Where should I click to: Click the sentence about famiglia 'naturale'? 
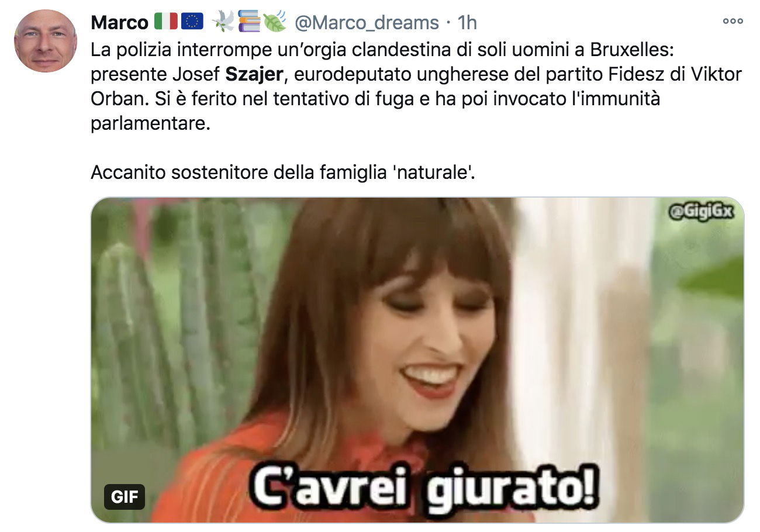click(283, 173)
